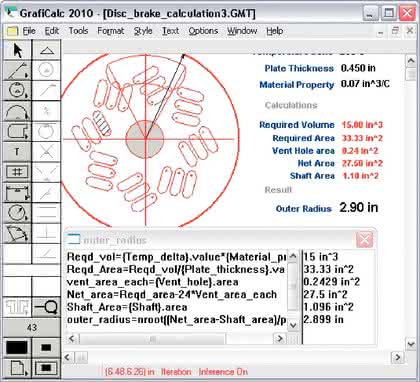The width and height of the screenshot is (420, 382).
Task: Open the grid hash tool
Action: [x=17, y=172]
